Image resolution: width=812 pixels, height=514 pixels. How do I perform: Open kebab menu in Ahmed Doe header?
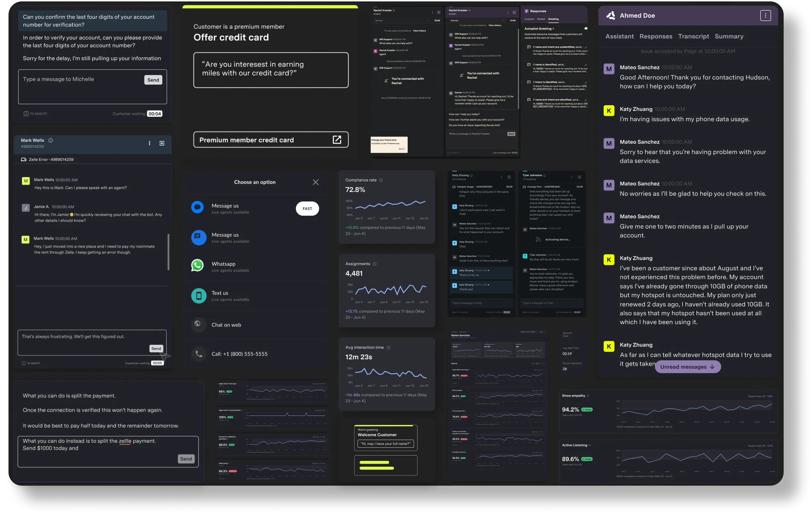pyautogui.click(x=765, y=16)
